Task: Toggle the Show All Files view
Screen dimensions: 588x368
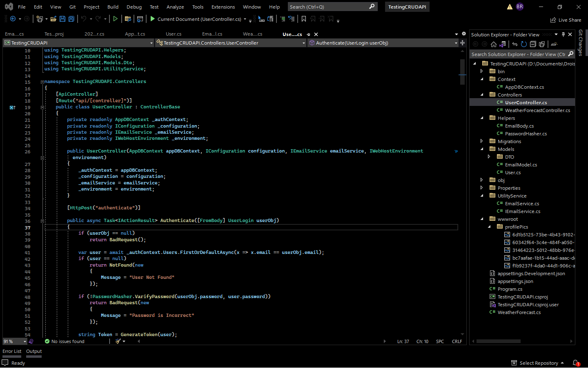Action: [542, 44]
